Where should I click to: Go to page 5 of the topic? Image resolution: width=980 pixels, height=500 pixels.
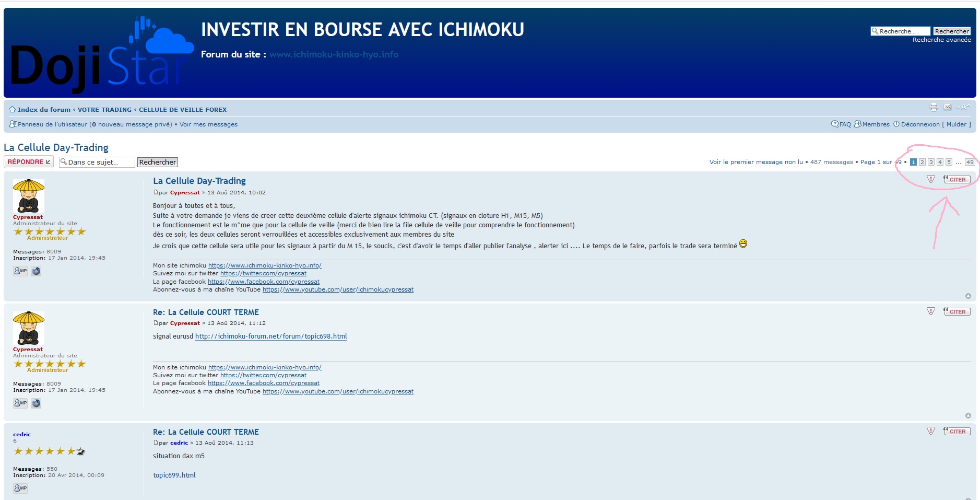click(949, 162)
